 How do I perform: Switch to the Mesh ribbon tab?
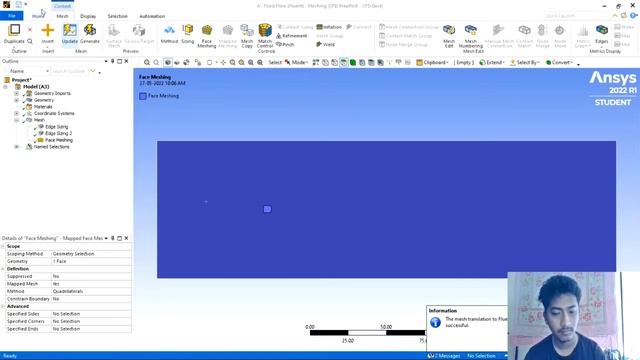(x=62, y=16)
